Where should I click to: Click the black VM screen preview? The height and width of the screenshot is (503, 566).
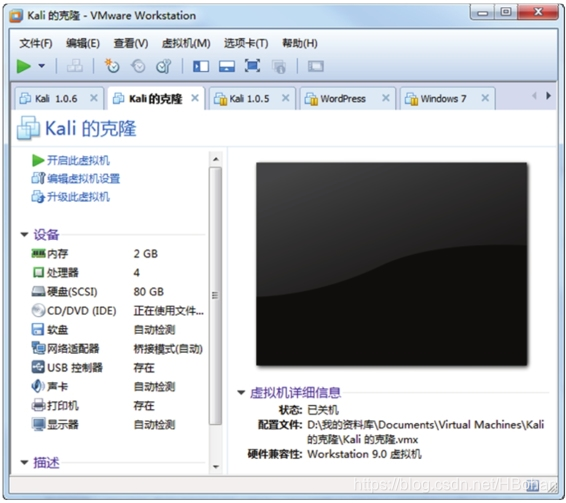pyautogui.click(x=392, y=264)
